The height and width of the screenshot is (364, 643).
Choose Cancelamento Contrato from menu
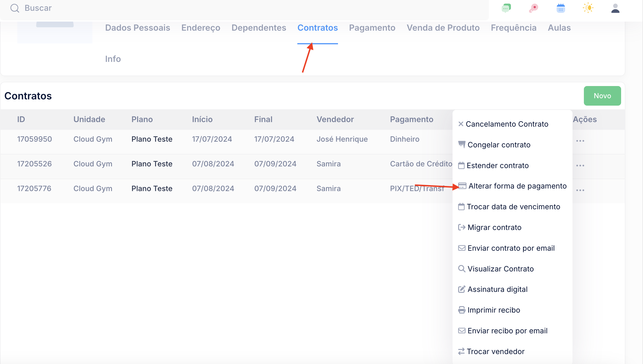click(507, 124)
